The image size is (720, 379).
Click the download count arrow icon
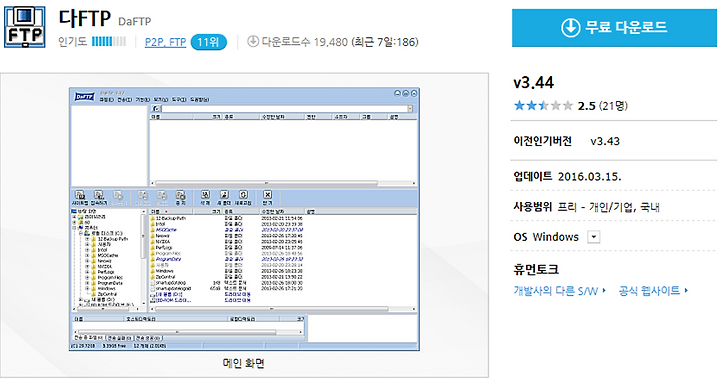tap(253, 41)
